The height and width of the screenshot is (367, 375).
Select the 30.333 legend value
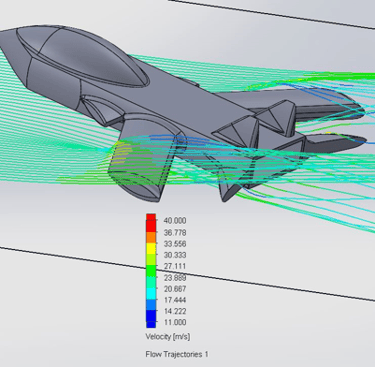pos(175,255)
